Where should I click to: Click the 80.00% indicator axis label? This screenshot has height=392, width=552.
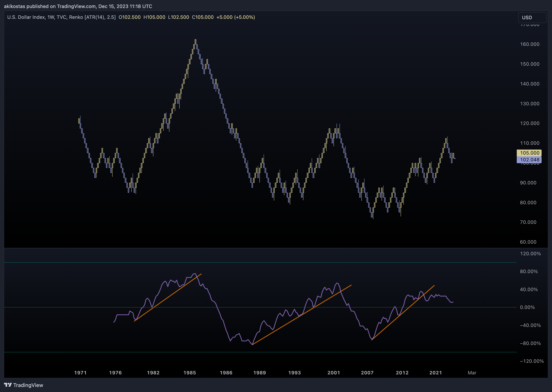pyautogui.click(x=529, y=271)
